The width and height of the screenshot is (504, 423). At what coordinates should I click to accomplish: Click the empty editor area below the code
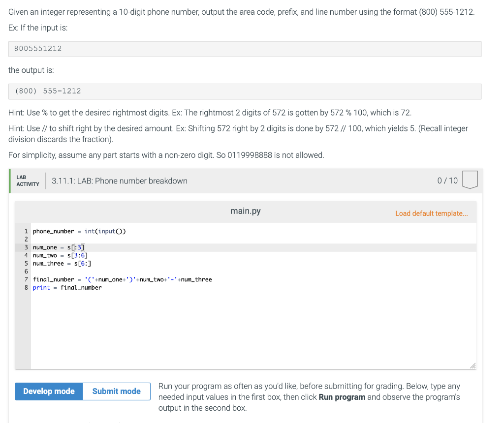click(246, 330)
